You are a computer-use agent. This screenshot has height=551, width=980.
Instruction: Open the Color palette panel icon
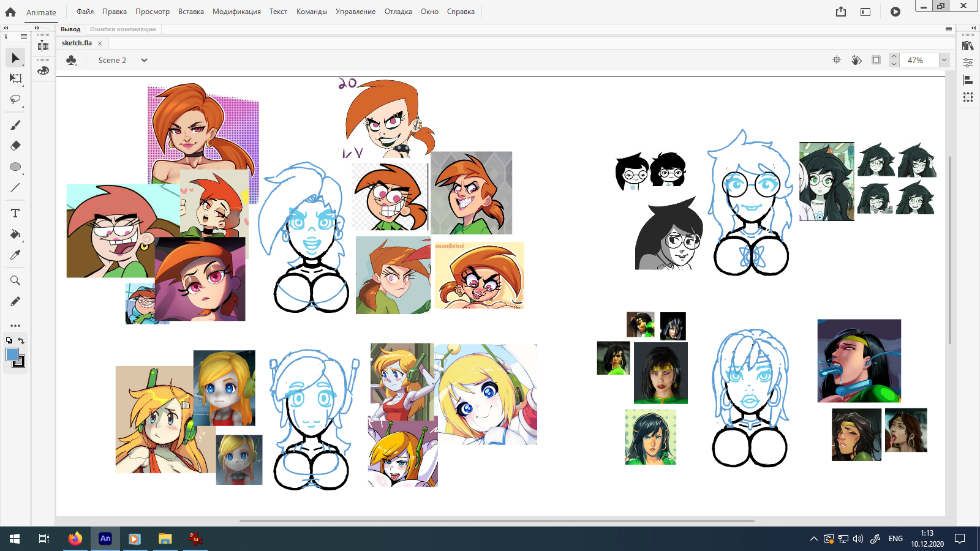tap(43, 70)
